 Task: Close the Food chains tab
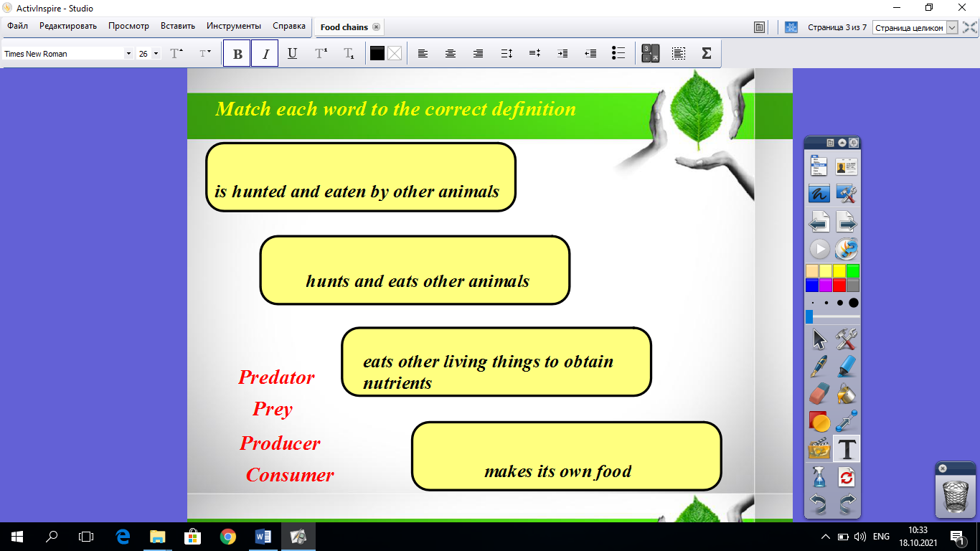(376, 27)
